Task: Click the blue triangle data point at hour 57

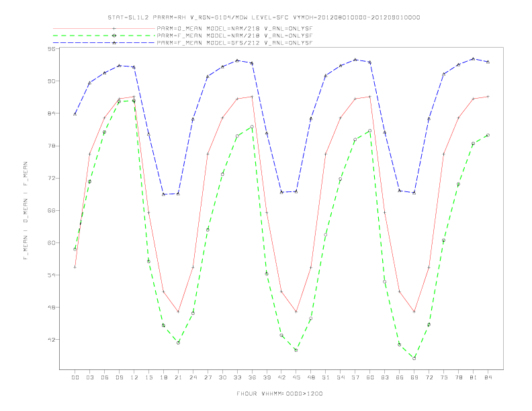Action: click(x=355, y=60)
